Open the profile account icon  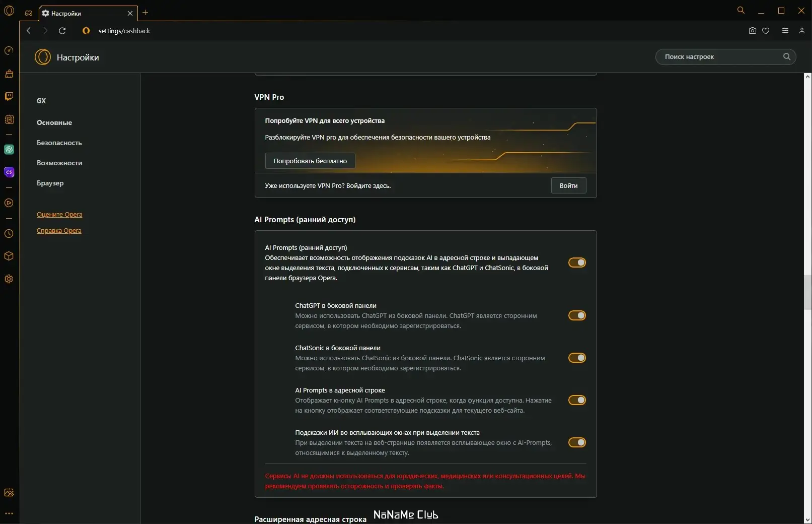pos(802,31)
